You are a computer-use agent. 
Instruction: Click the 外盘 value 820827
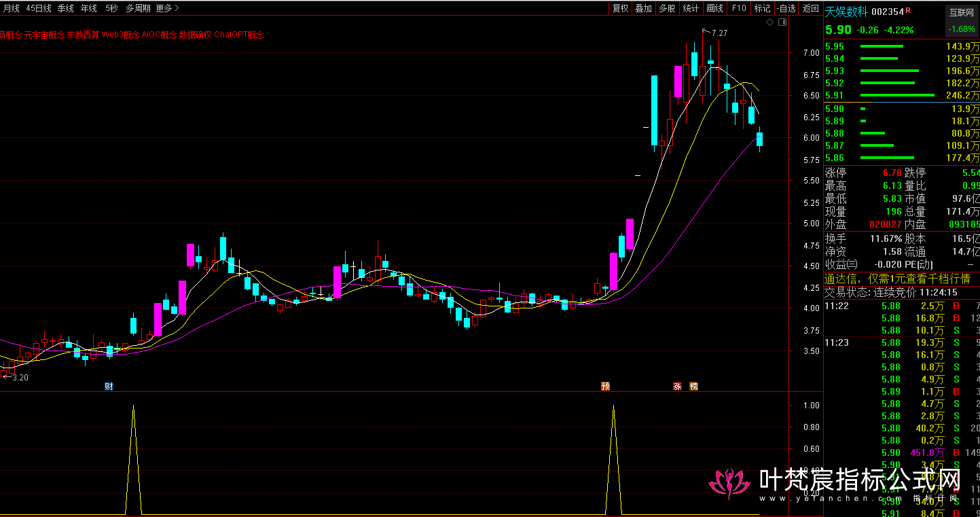tap(886, 224)
